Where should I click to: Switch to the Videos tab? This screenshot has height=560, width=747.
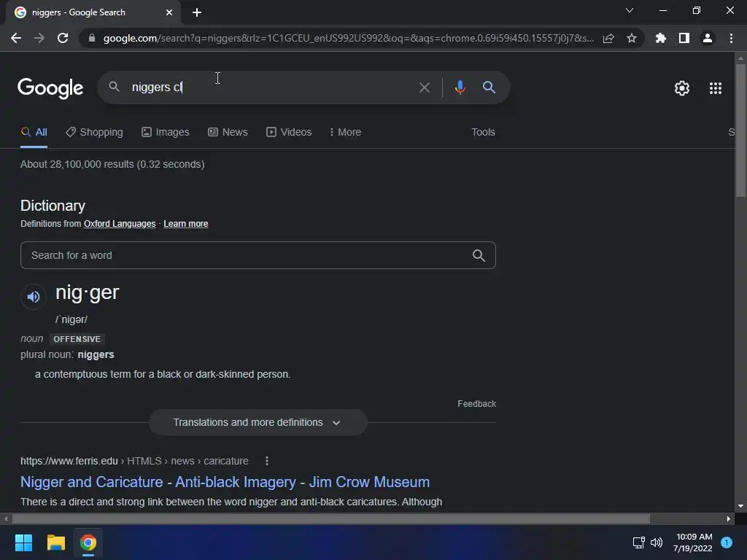[x=289, y=133]
